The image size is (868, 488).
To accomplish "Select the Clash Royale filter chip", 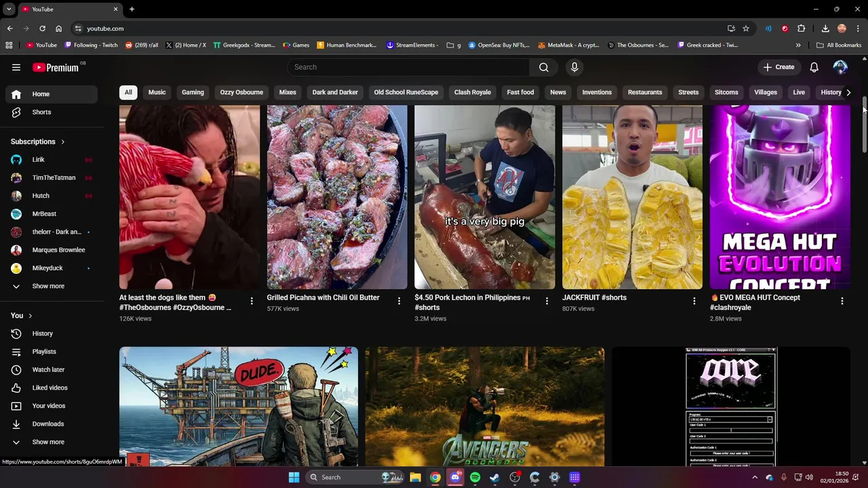I will point(473,92).
